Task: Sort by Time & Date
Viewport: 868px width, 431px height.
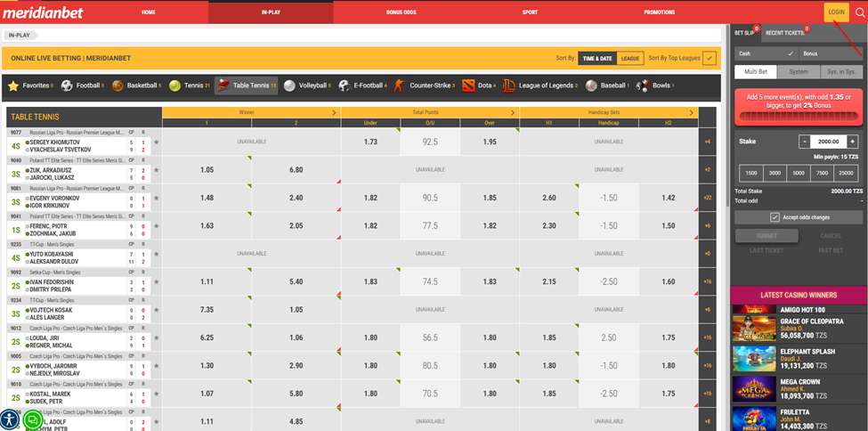Action: click(x=597, y=58)
